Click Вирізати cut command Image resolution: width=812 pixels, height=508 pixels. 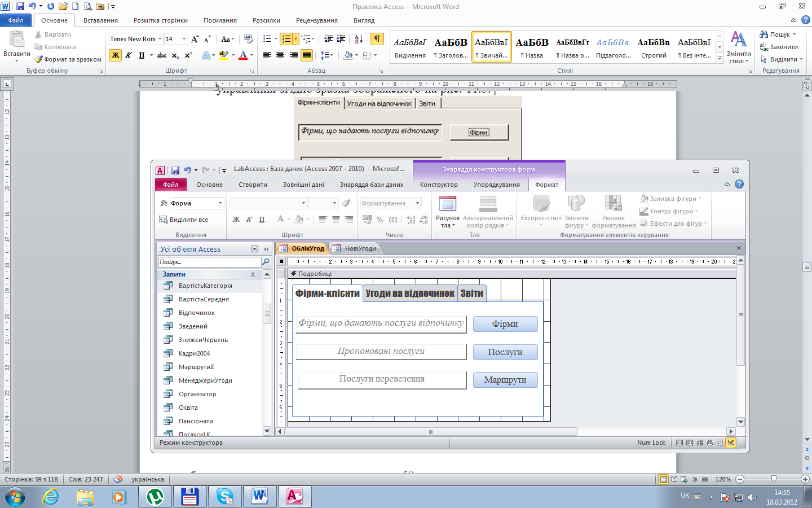(53, 34)
